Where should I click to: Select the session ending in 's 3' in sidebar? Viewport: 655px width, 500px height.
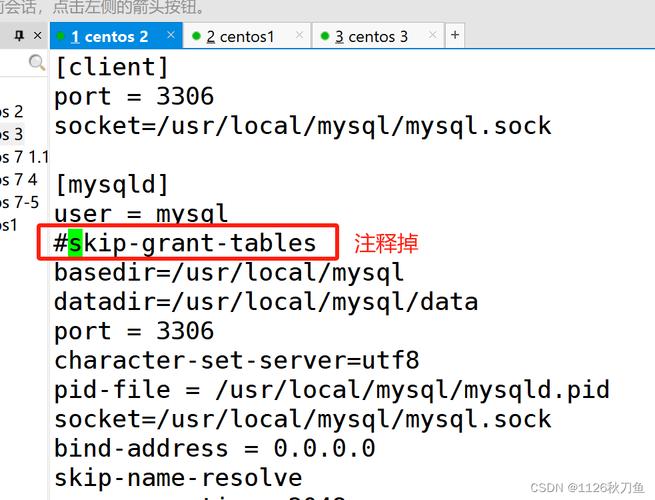coord(11,135)
